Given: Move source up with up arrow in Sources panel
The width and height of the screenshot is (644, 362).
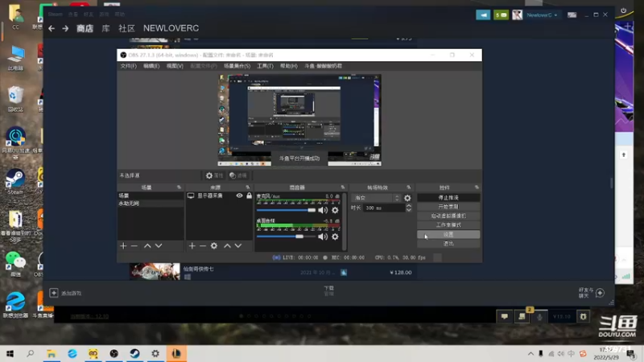Looking at the screenshot, I should tap(227, 246).
